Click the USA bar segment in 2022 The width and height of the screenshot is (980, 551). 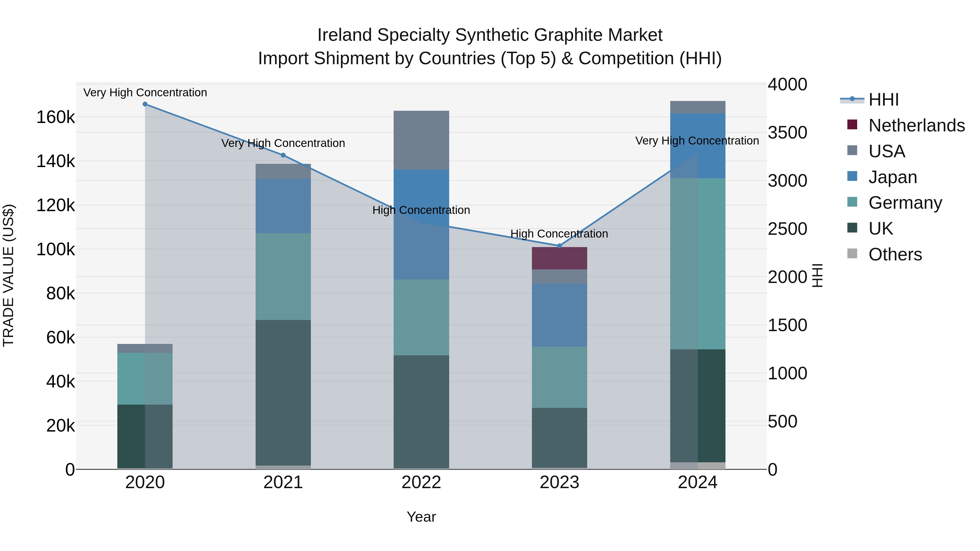(421, 140)
